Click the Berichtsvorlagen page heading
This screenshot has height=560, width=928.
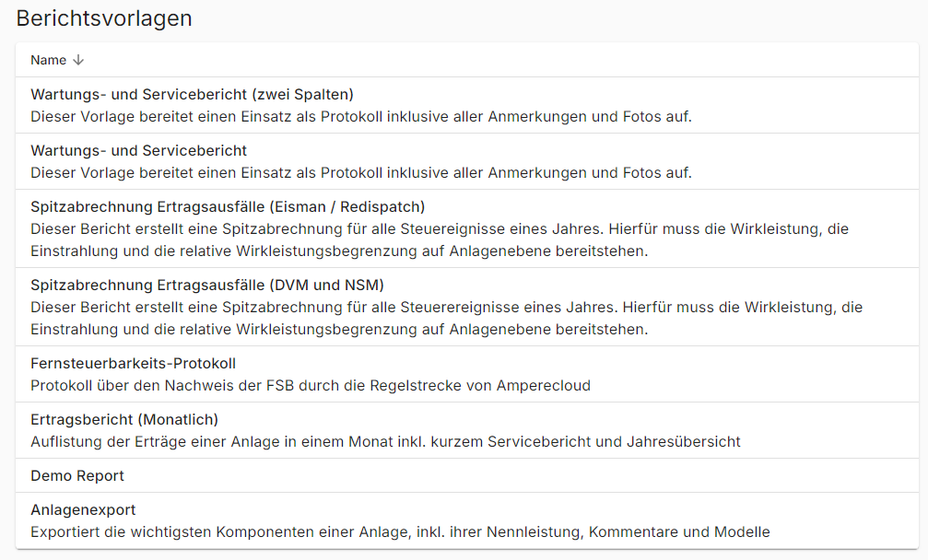click(104, 18)
